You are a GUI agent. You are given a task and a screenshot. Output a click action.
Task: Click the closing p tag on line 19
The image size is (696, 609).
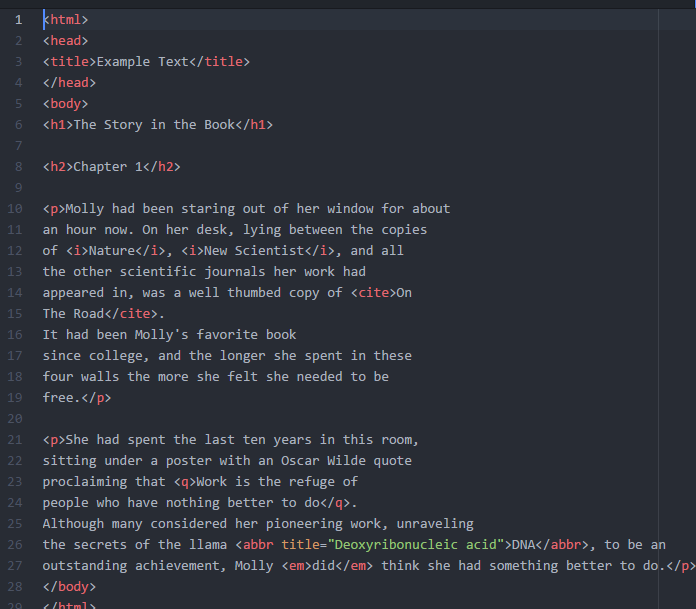pyautogui.click(x=96, y=398)
